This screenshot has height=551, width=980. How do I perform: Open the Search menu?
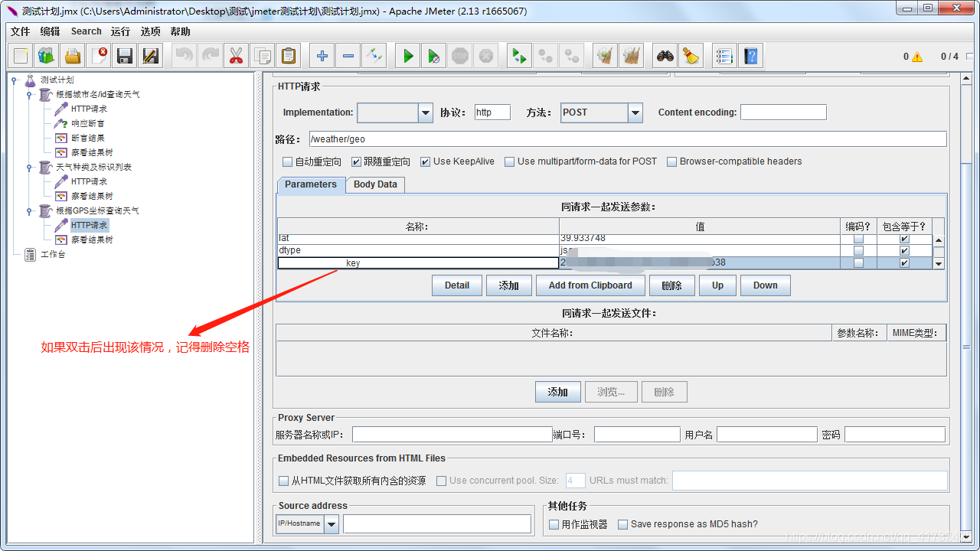(87, 31)
